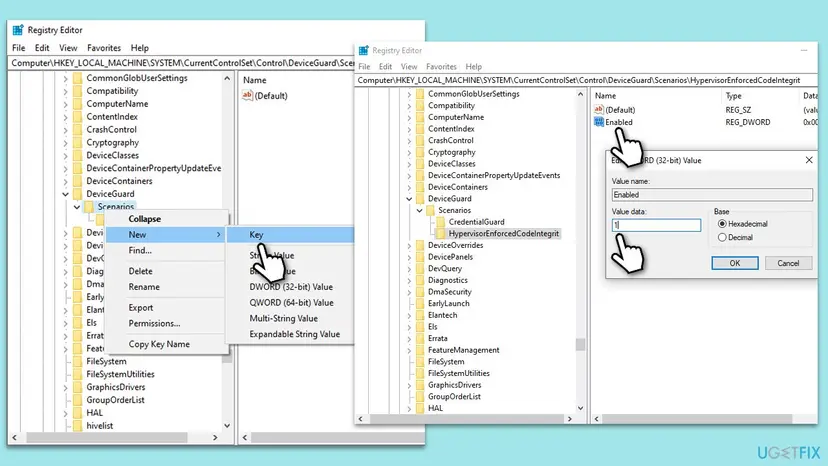The height and width of the screenshot is (466, 828).
Task: Select CredentialGuard key in right tree
Action: coord(476,222)
